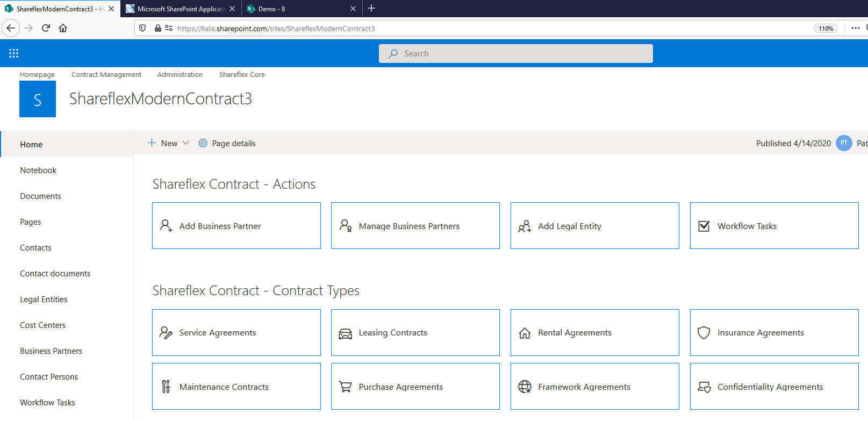Close the Microsoft SharePoint Application tab
868x421 pixels.
pos(232,9)
